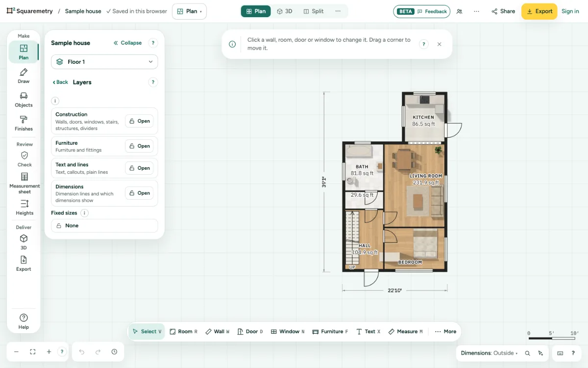The image size is (588, 368).
Task: Open the Measurement sheet
Action: coord(24,183)
